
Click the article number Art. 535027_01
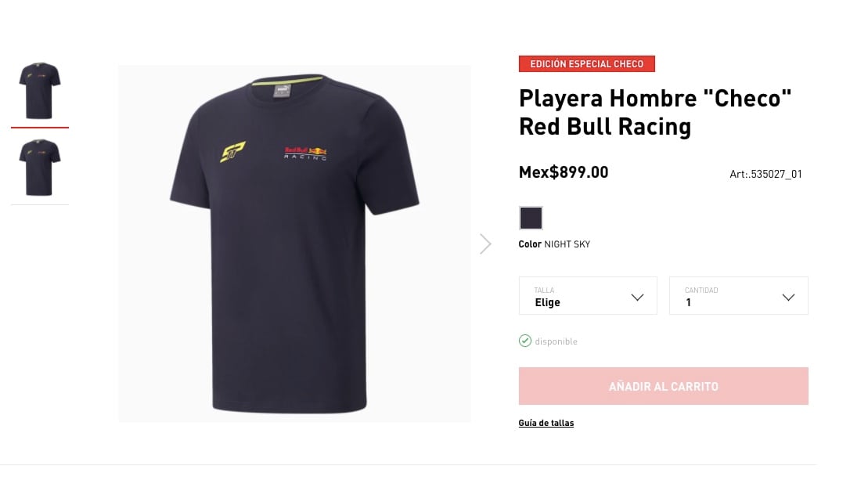pyautogui.click(x=765, y=174)
